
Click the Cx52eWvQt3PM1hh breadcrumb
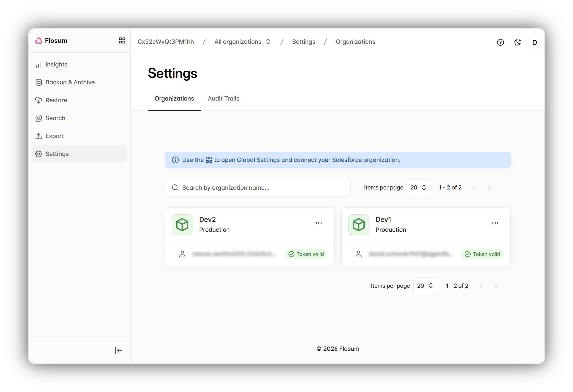166,42
